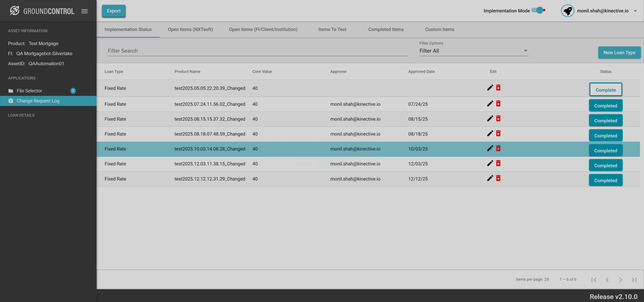Screen dimensions: 644x302
Task: Click the pencil icon for the 08/15/25 row
Action: [490, 119]
